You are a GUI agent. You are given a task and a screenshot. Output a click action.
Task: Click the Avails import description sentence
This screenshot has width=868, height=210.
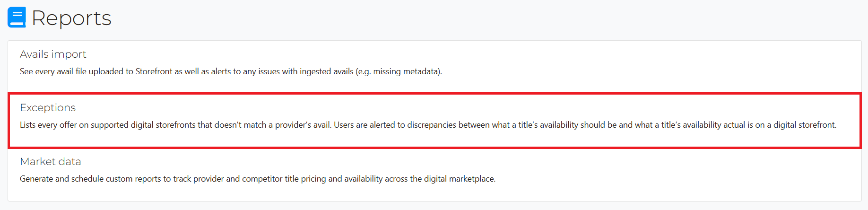pyautogui.click(x=231, y=71)
